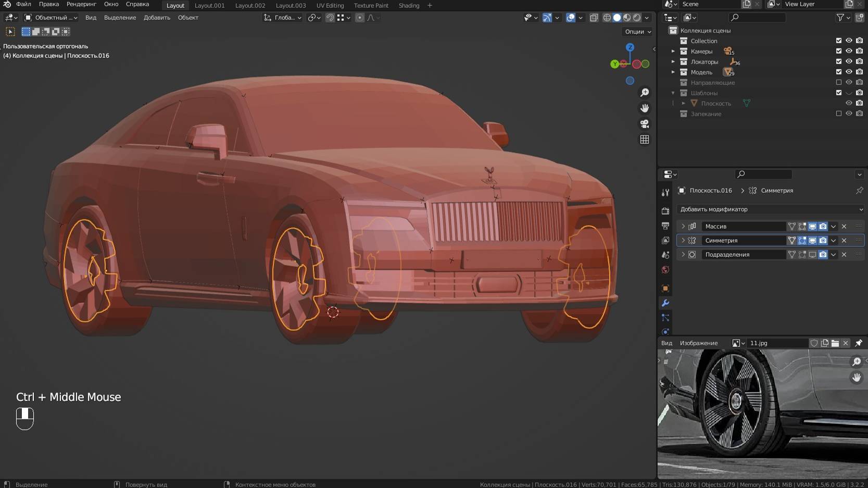The width and height of the screenshot is (868, 488).
Task: Open the Object properties tab
Action: click(665, 288)
